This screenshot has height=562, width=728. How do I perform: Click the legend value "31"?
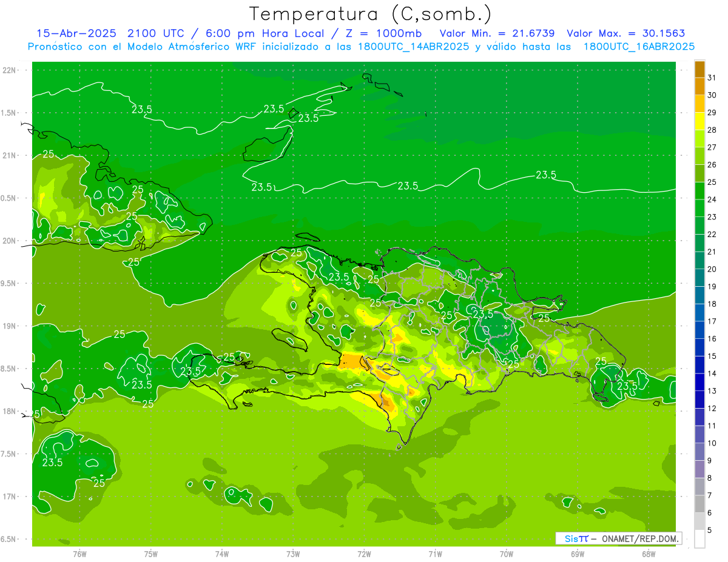pyautogui.click(x=712, y=78)
